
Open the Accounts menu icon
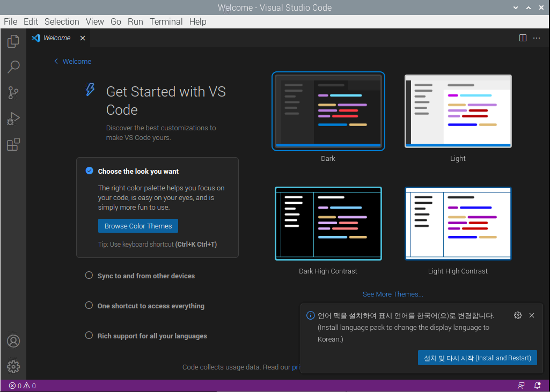[x=13, y=341]
